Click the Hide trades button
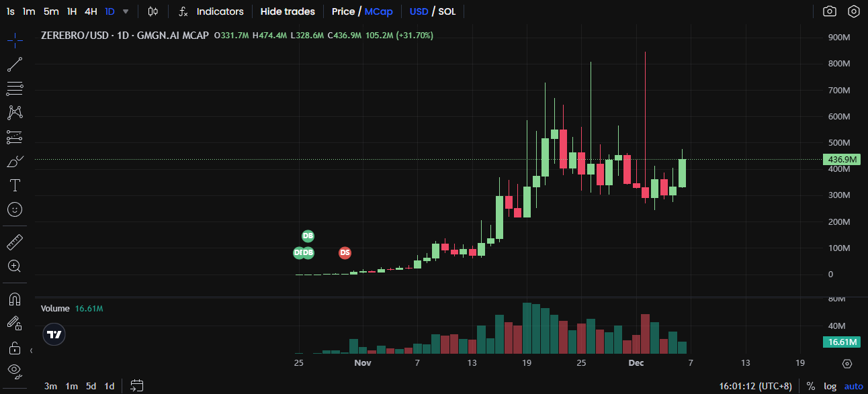 point(288,11)
